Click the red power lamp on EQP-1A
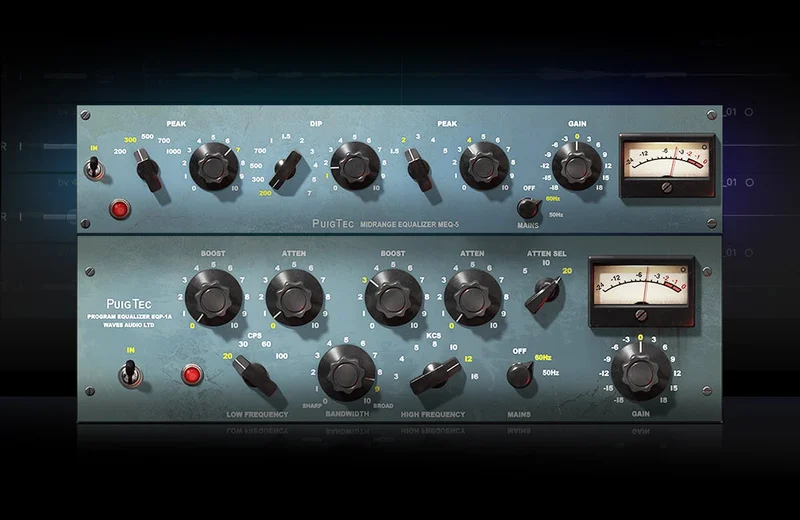The width and height of the screenshot is (800, 520). pos(192,375)
